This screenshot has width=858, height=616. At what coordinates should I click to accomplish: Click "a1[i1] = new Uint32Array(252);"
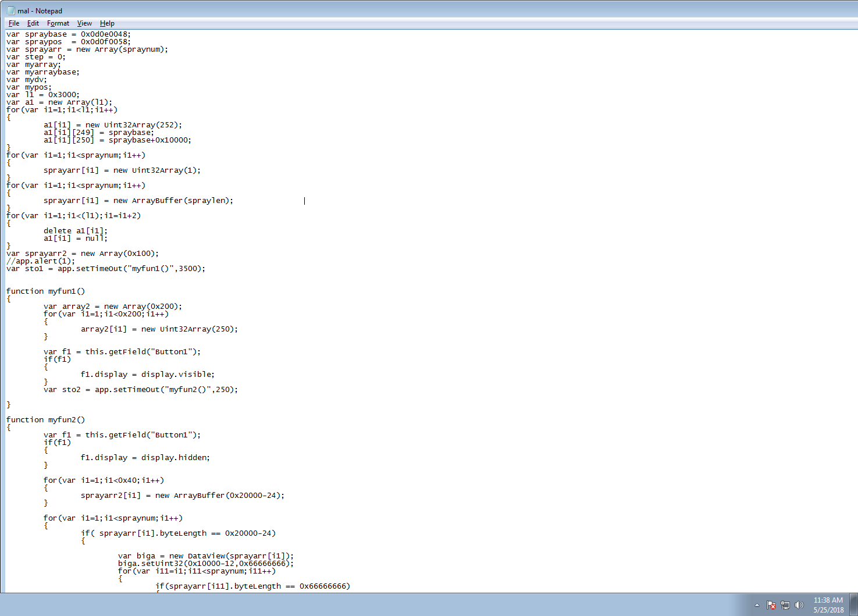click(x=113, y=125)
